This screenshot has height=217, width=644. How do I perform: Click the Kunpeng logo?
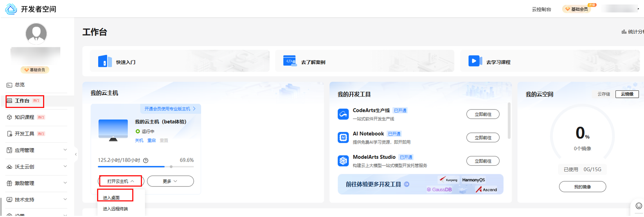click(448, 180)
